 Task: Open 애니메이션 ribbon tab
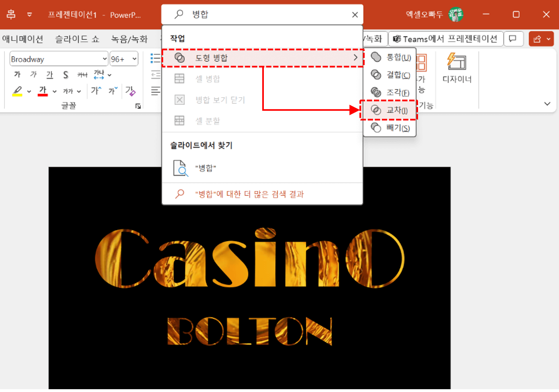(x=23, y=39)
